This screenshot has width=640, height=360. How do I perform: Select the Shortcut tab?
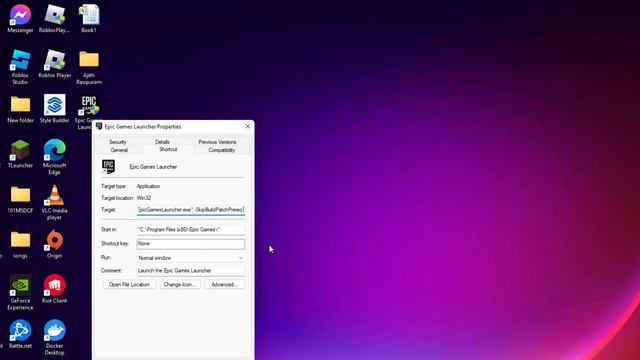pyautogui.click(x=168, y=149)
